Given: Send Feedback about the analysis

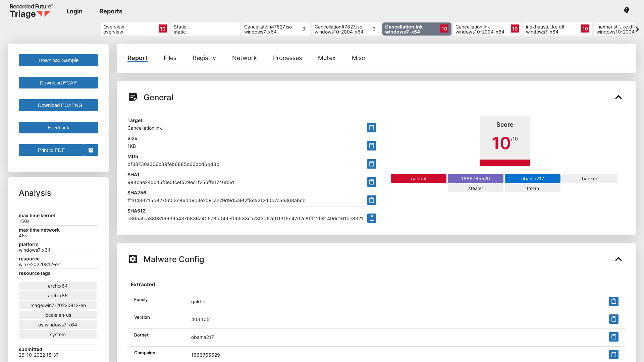Looking at the screenshot, I should pos(58,127).
